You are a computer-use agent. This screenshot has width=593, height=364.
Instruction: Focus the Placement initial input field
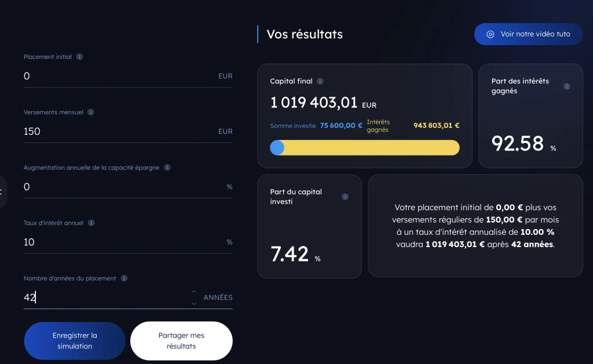point(128,76)
